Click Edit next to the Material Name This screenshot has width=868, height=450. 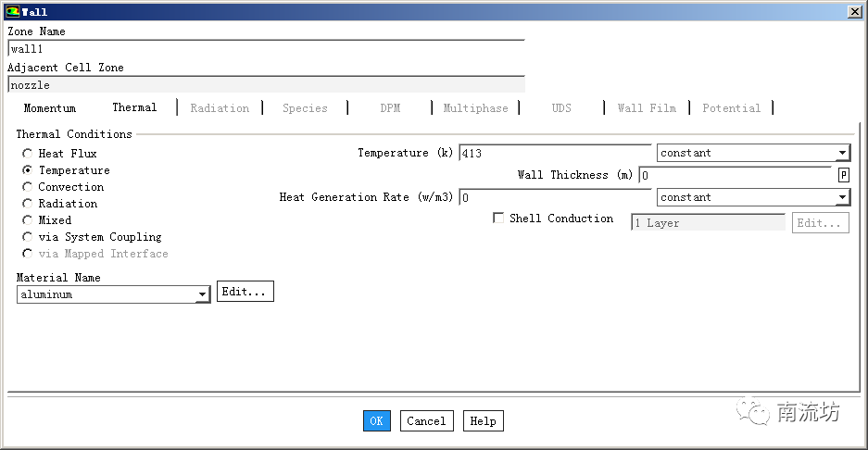click(245, 291)
